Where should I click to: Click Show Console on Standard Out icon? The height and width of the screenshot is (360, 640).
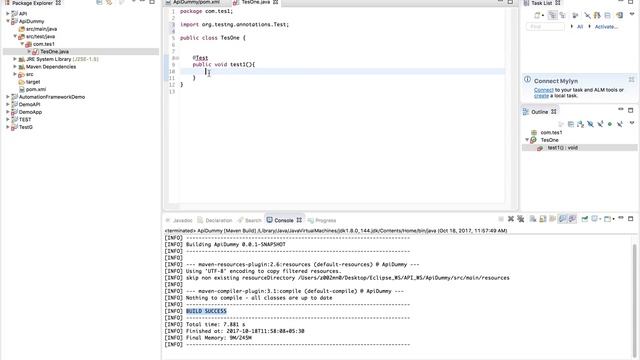(562, 219)
